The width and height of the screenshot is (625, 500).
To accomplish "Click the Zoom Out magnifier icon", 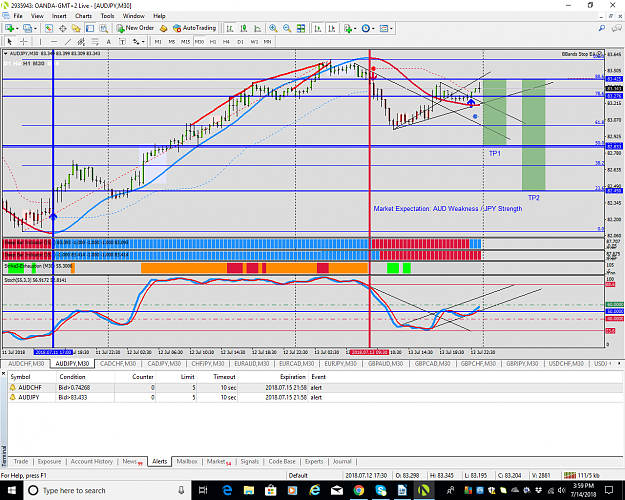I will point(287,28).
